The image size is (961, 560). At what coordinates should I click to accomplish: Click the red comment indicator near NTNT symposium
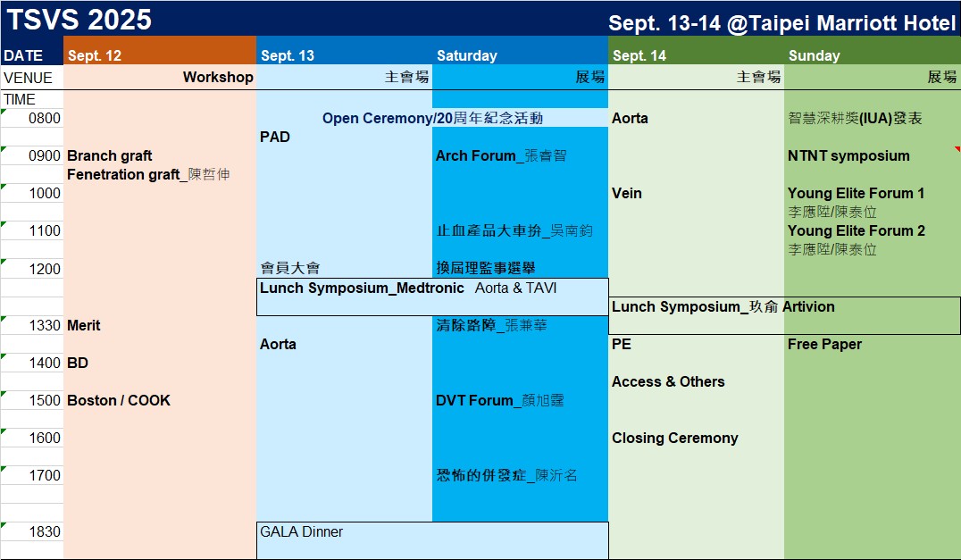957,149
